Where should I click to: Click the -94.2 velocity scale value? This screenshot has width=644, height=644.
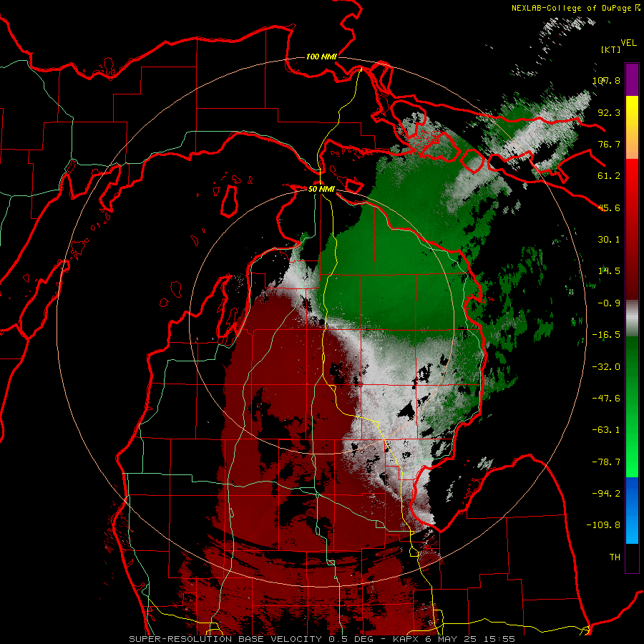[x=606, y=494]
